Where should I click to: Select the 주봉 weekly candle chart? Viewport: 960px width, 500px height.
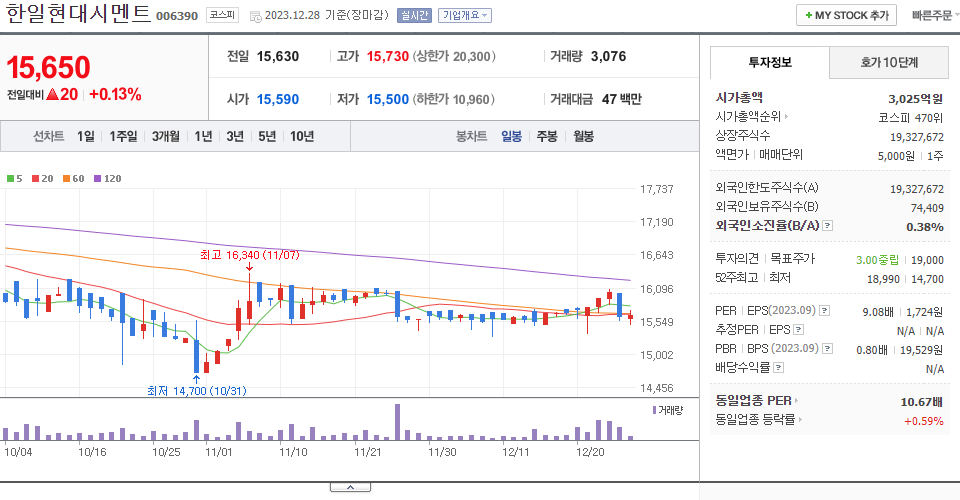pos(547,136)
